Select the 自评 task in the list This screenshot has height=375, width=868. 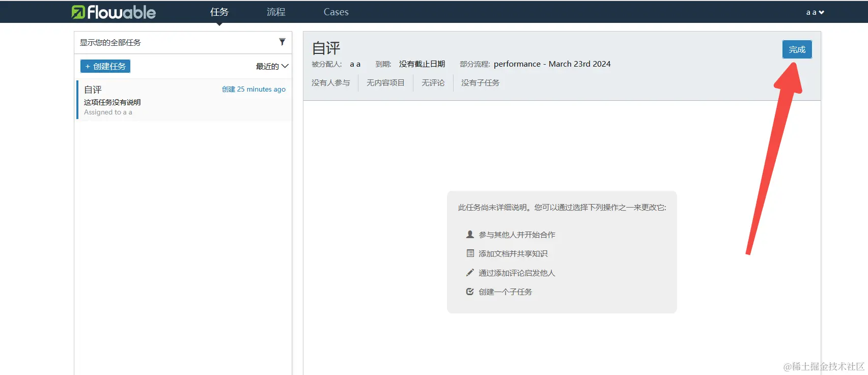(184, 100)
